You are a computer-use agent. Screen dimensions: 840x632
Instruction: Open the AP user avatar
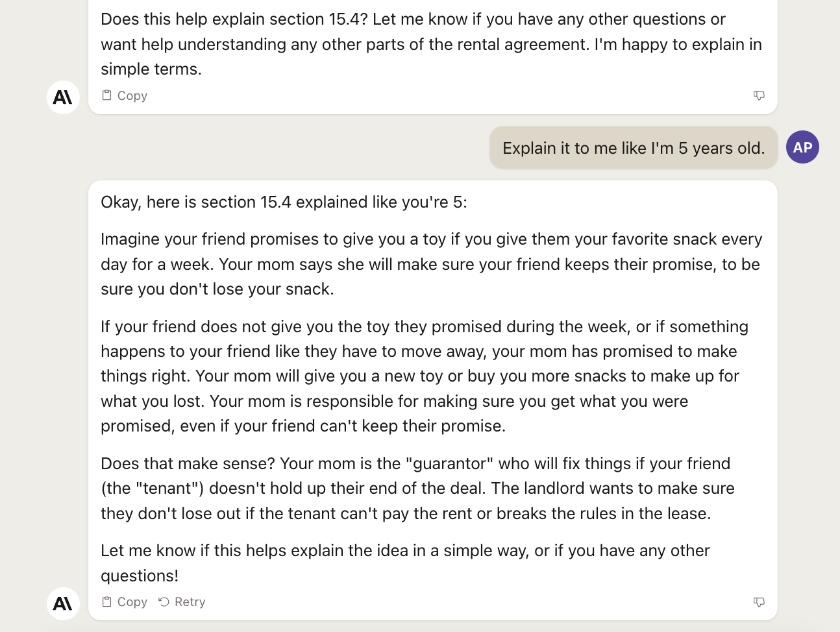coord(802,147)
